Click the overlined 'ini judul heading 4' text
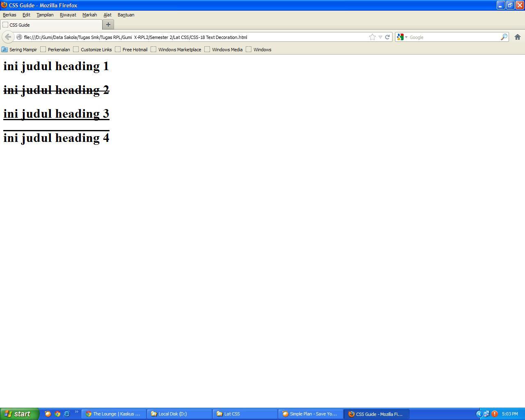525x420 pixels. (x=56, y=137)
